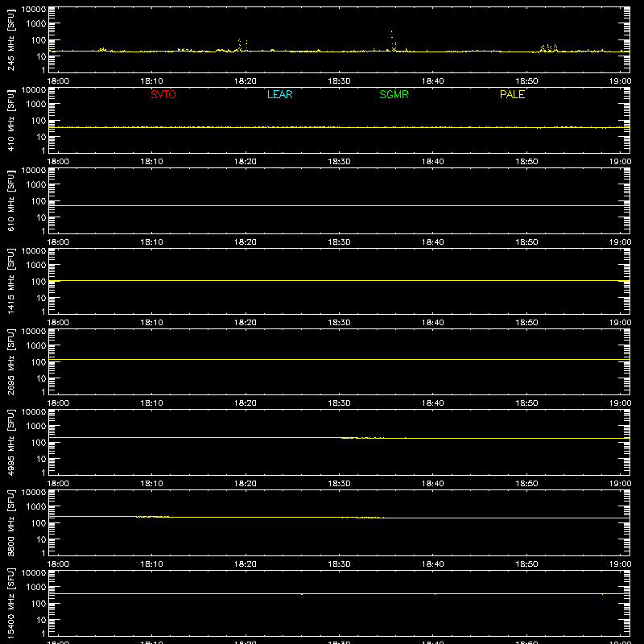The height and width of the screenshot is (644, 644).
Task: Click the 10000 tick label on 245 MHz panel
Action: click(34, 10)
